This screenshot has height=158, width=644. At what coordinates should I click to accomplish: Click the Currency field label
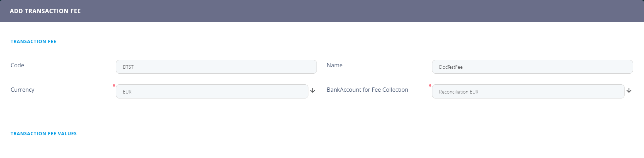coord(22,90)
